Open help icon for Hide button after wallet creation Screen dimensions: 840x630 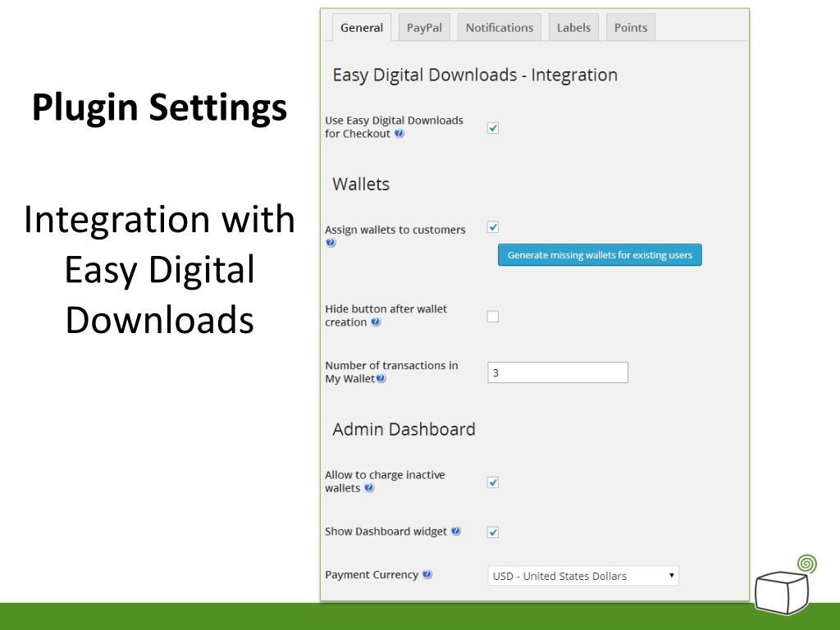pyautogui.click(x=376, y=322)
